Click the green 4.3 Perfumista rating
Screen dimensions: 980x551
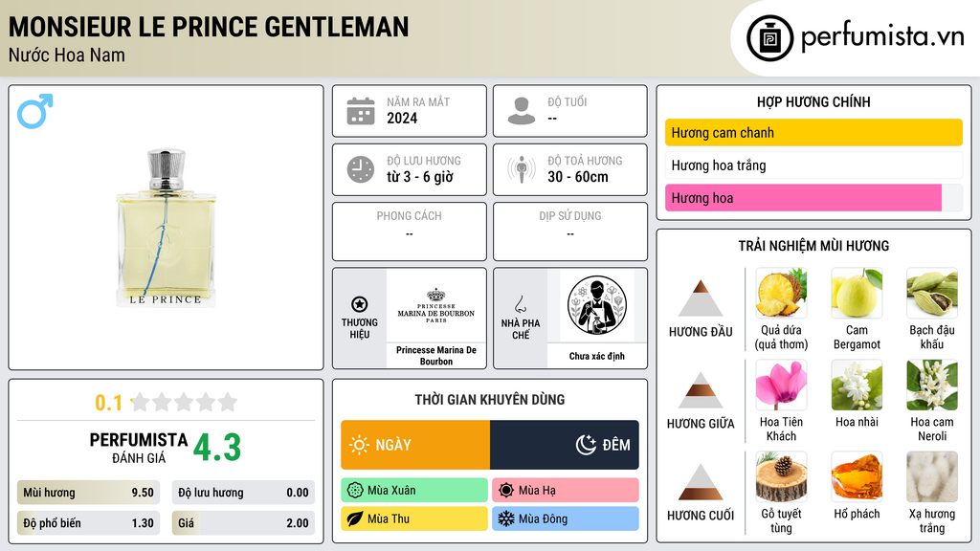click(217, 448)
